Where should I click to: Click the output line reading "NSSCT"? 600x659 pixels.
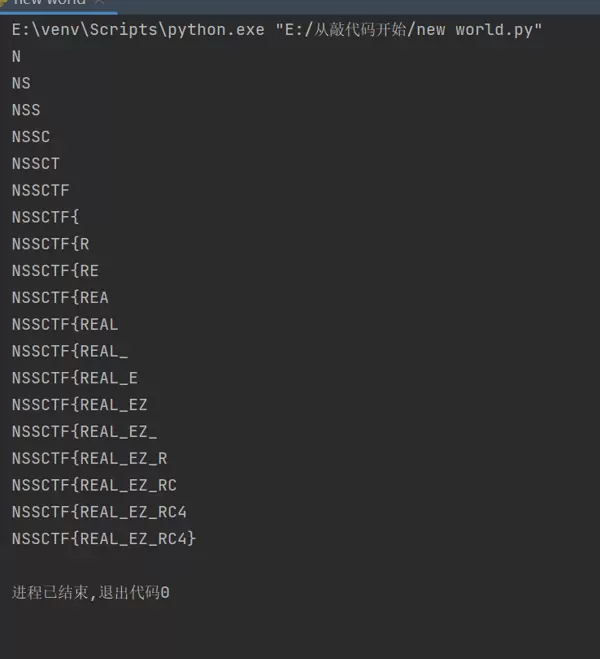point(36,163)
